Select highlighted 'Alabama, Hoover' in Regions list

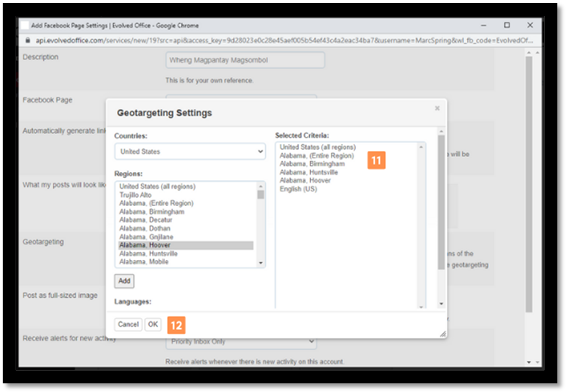186,245
